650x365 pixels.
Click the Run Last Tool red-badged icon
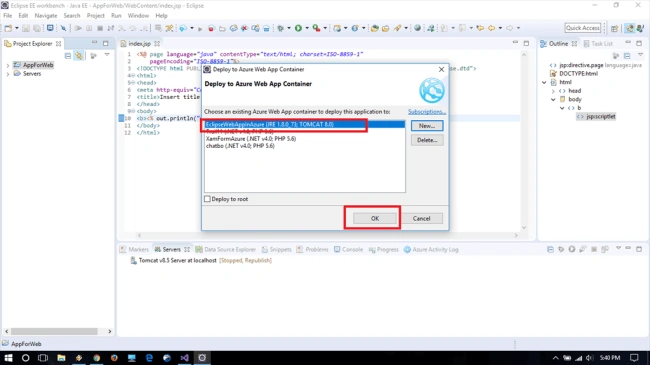point(316,28)
